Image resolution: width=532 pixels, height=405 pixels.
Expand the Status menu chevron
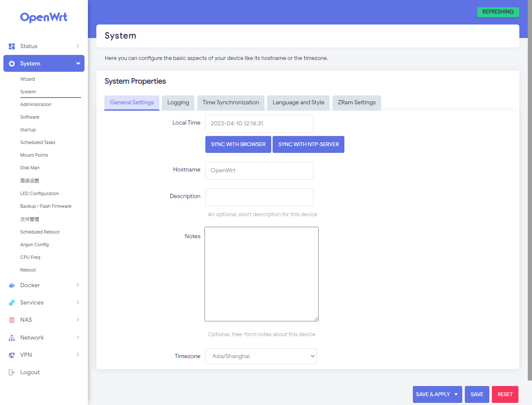(x=78, y=46)
